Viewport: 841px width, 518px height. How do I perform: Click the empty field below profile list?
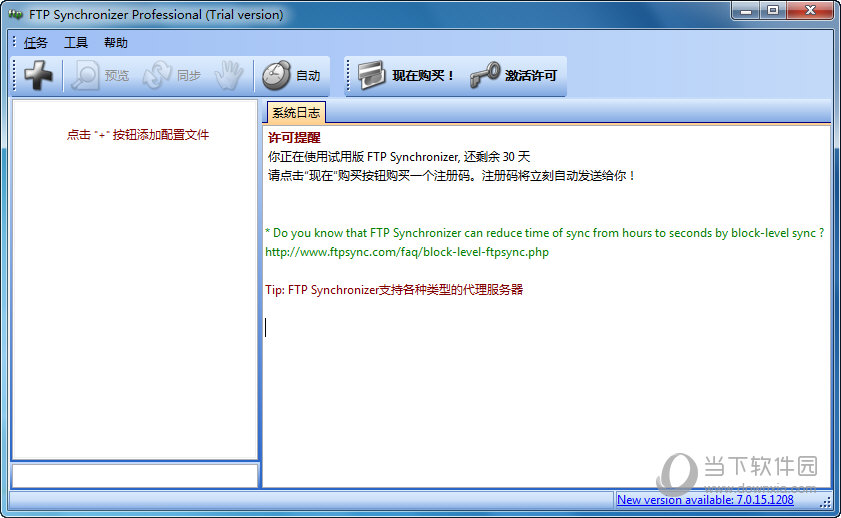point(135,476)
